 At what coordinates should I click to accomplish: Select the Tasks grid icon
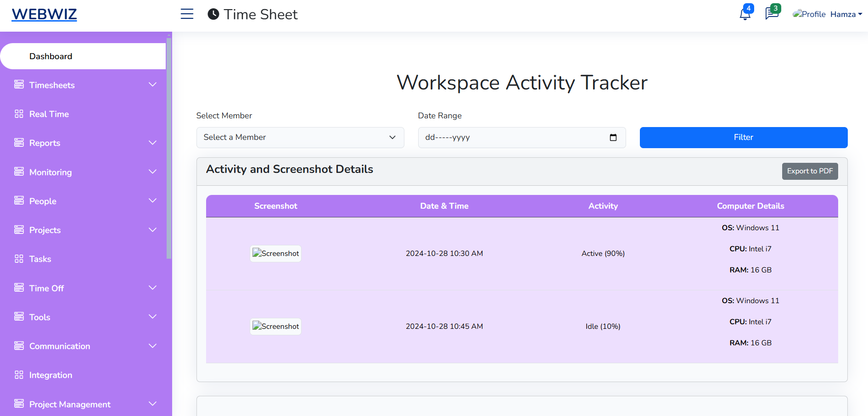[x=19, y=258]
